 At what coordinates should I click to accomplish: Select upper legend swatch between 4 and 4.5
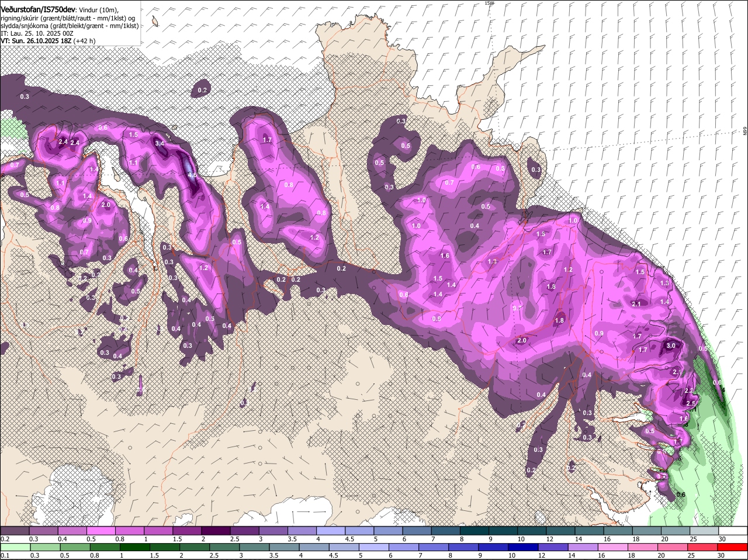click(x=331, y=531)
